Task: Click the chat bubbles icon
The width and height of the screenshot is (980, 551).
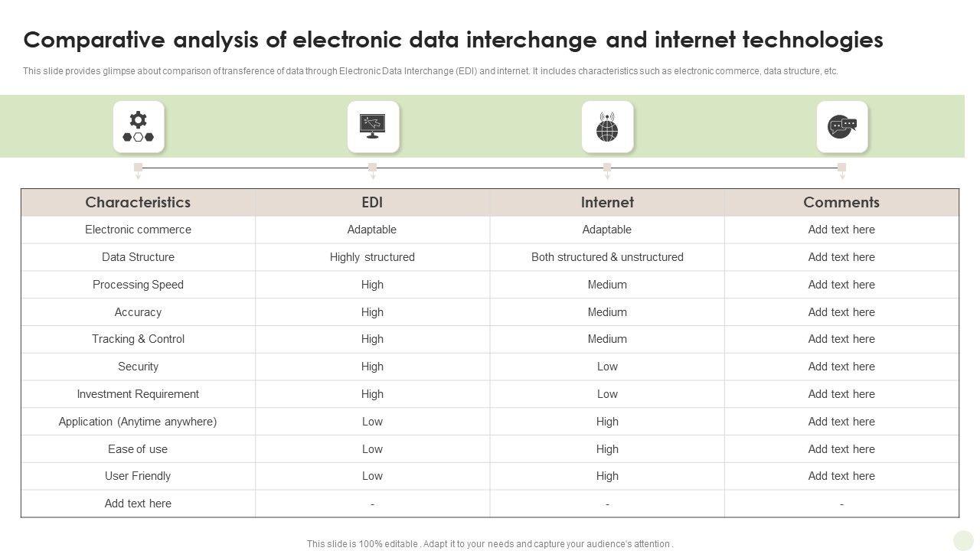Action: pyautogui.click(x=841, y=127)
